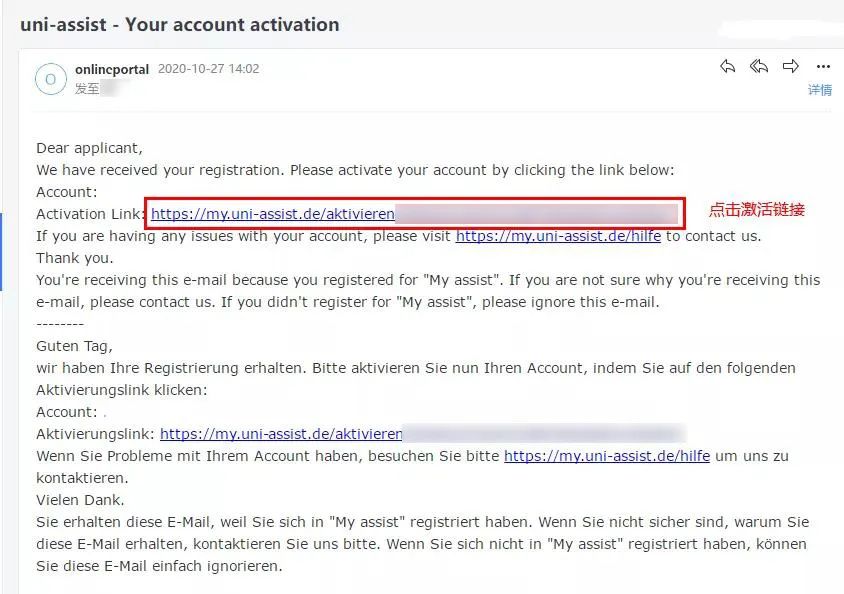Click the Reply arrow icon
Image resolution: width=844 pixels, height=594 pixels.
[728, 67]
